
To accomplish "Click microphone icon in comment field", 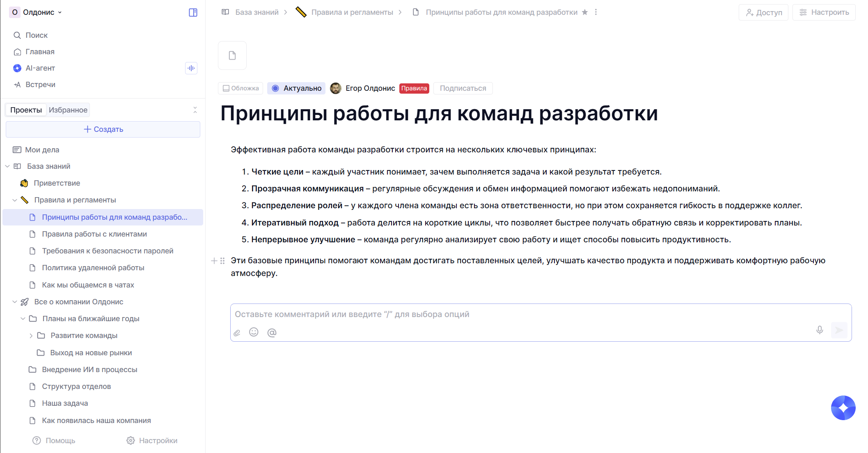I will (820, 330).
